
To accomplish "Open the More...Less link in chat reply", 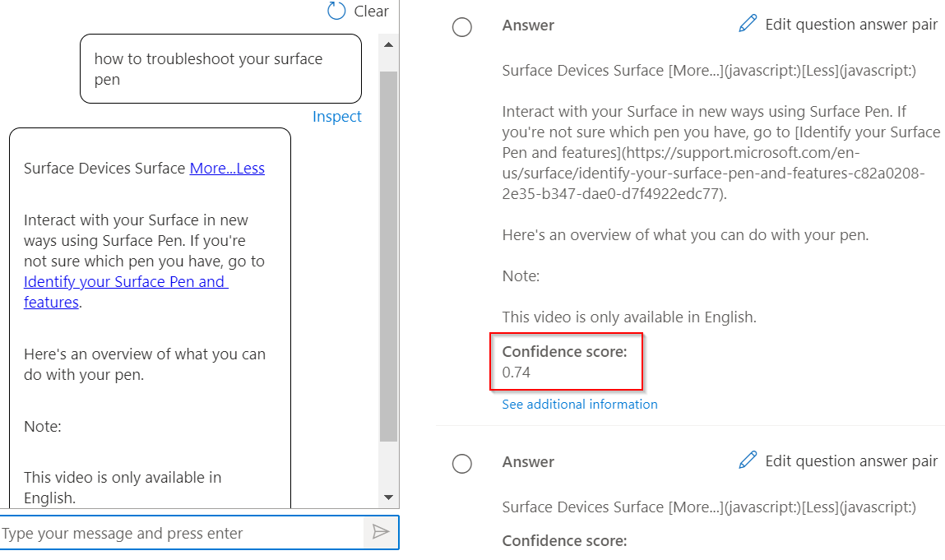I will tap(227, 169).
